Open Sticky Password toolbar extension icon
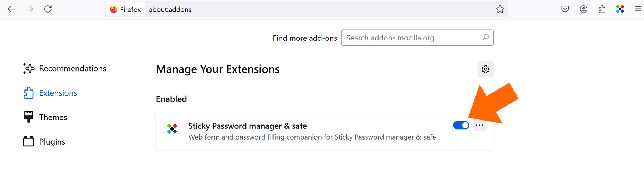This screenshot has height=171, width=644. pos(620,9)
